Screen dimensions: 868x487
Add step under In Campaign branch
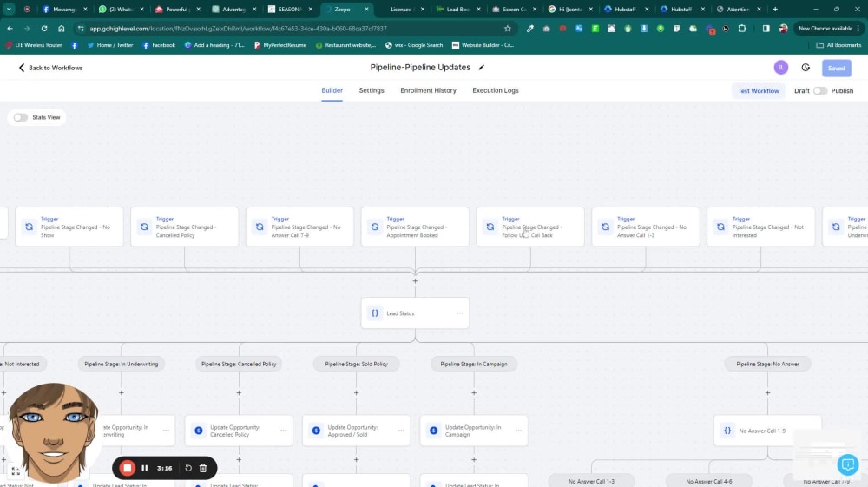(474, 393)
